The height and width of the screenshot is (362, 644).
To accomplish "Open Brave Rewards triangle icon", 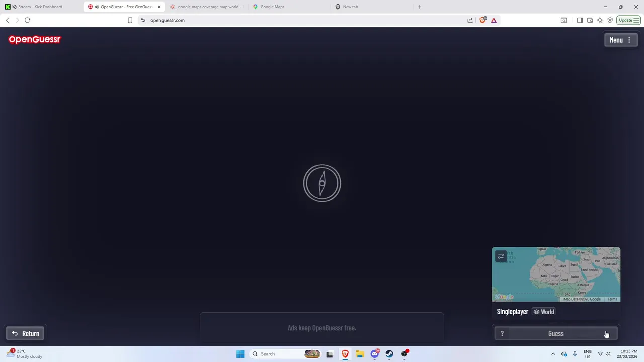I will coord(494,20).
